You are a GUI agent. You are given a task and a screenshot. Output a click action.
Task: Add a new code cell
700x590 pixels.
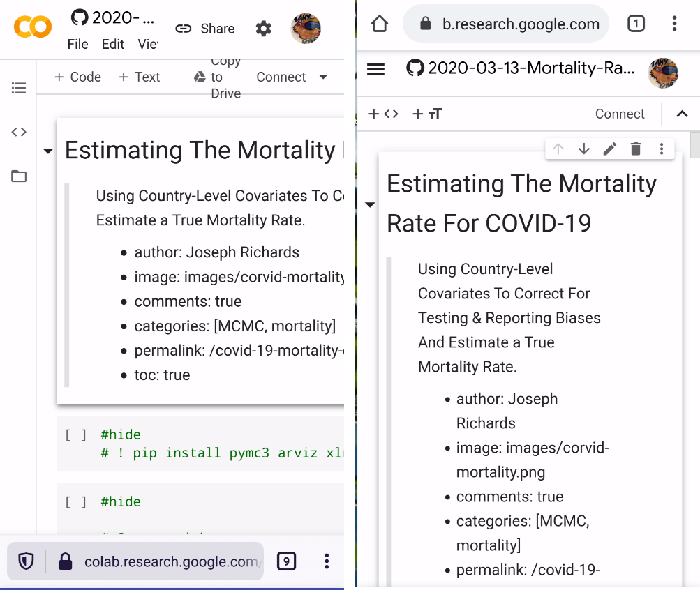(77, 77)
